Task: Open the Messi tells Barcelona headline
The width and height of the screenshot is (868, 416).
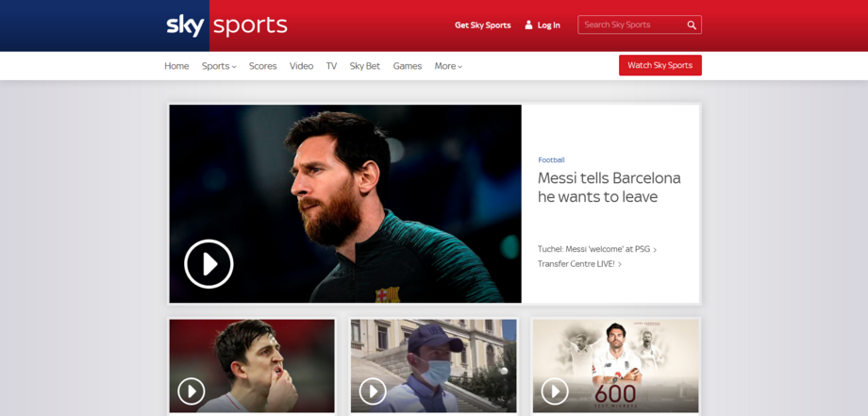Action: 609,187
